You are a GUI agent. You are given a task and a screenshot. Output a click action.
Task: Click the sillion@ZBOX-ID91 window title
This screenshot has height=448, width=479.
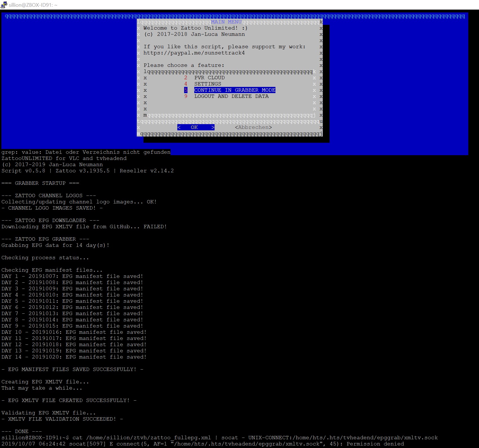33,5
